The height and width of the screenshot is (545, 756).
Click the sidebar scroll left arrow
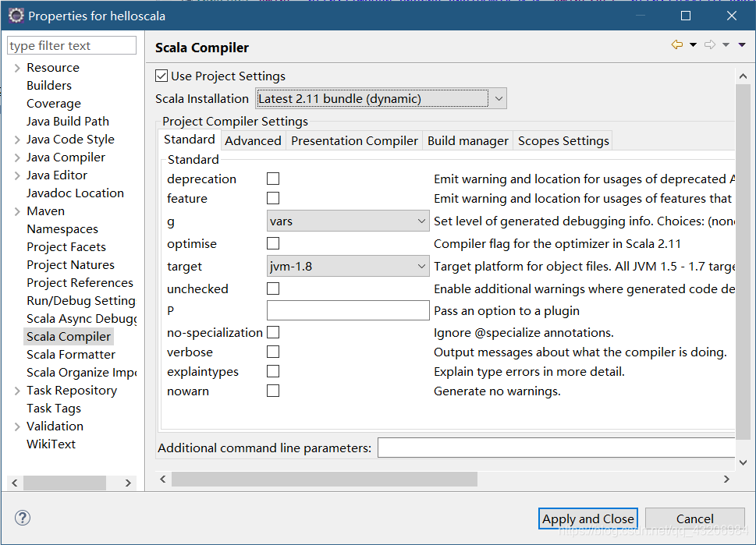(15, 483)
